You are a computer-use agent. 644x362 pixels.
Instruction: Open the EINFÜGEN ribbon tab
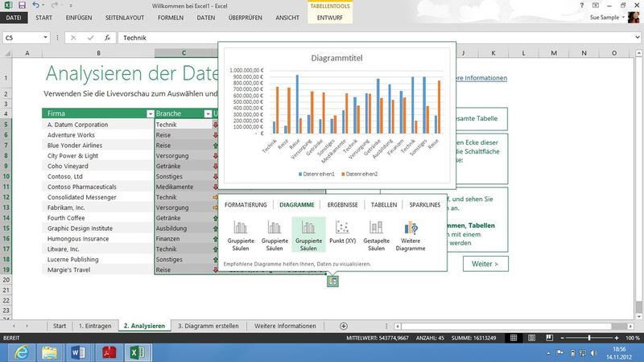point(79,18)
